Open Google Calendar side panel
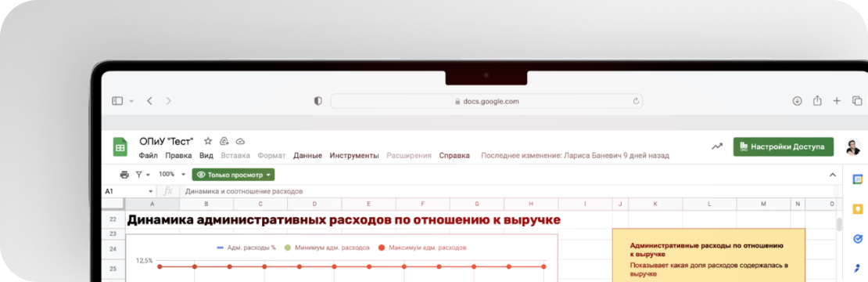The height and width of the screenshot is (282, 868). 857,179
